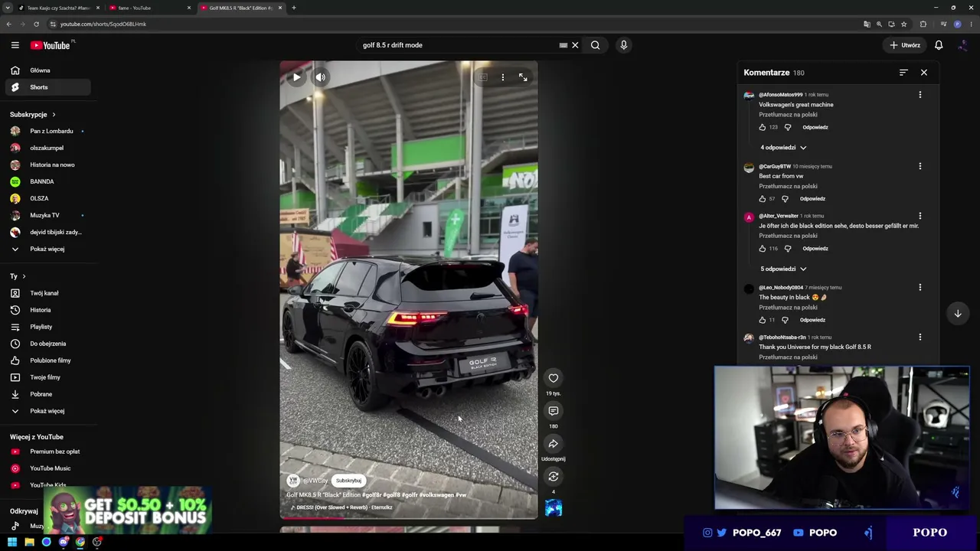Open options for @Alter_Verwalter comment
This screenshot has height=551, width=980.
tap(920, 216)
